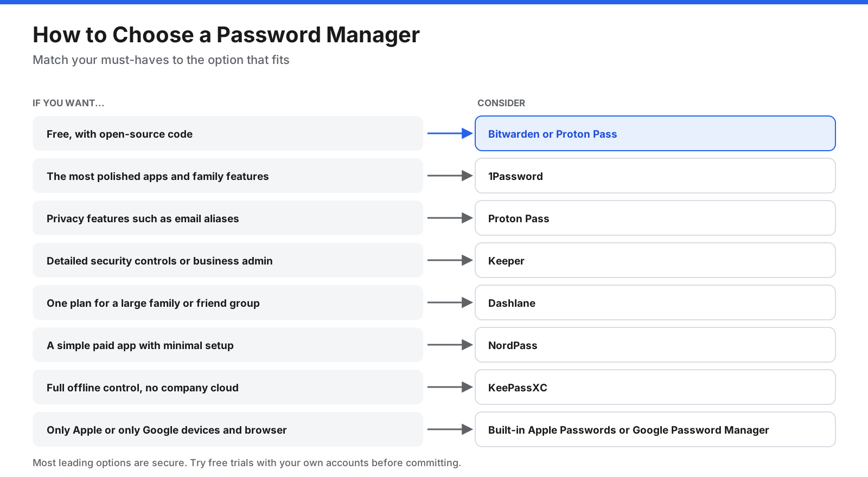The height and width of the screenshot is (477, 868).
Task: Select "The most polished apps and family features"
Action: (228, 176)
